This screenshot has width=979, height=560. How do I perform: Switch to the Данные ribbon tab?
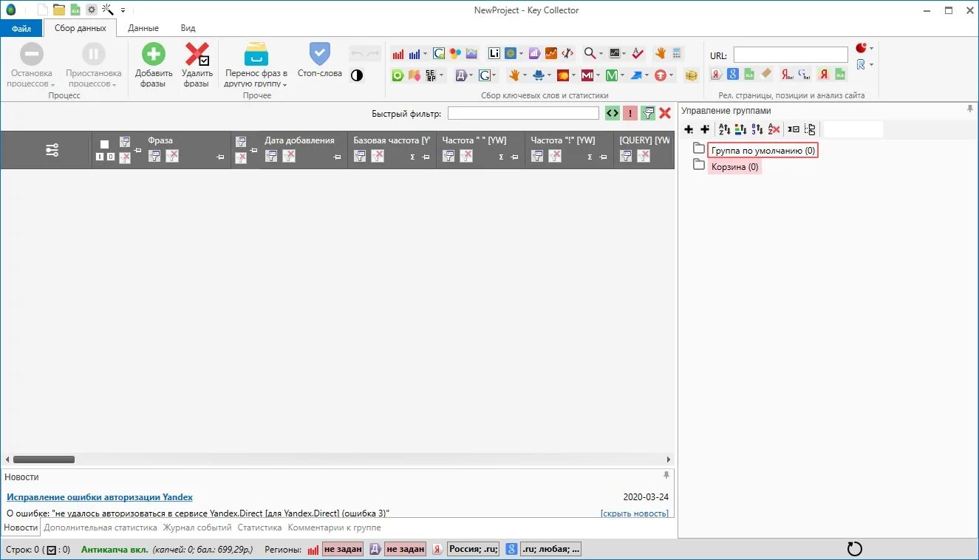click(x=143, y=28)
